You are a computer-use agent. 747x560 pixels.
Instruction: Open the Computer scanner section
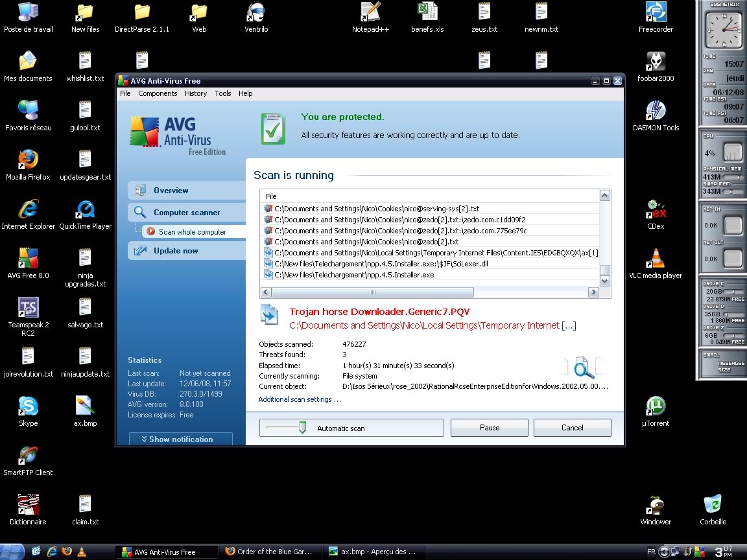pyautogui.click(x=187, y=213)
